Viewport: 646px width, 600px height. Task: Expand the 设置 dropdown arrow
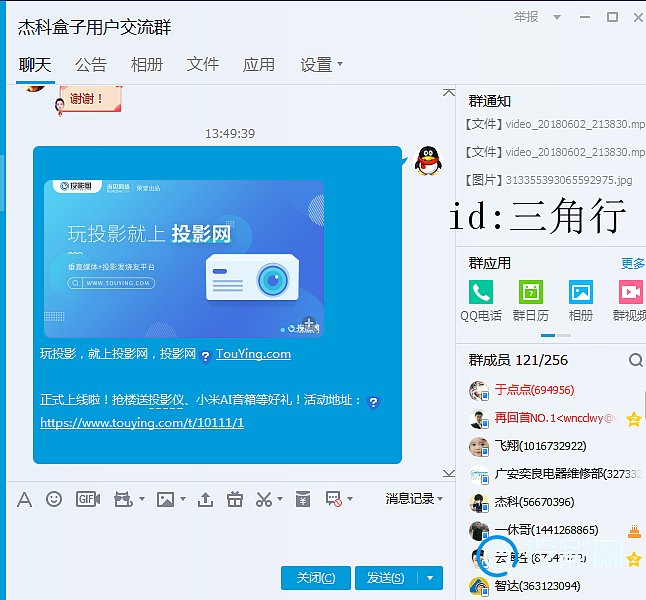340,64
